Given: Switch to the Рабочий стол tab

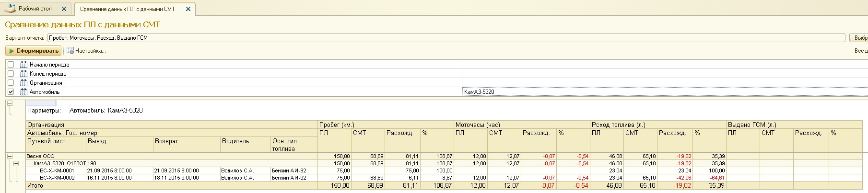Looking at the screenshot, I should [35, 9].
